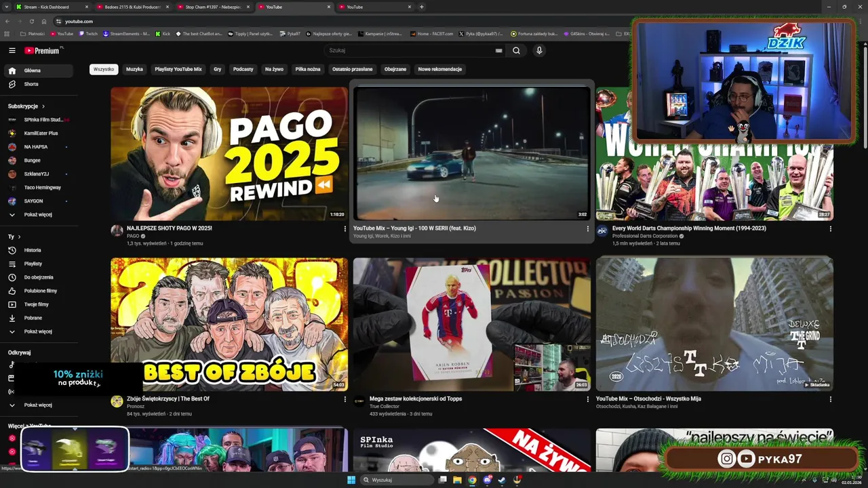The image size is (868, 488).
Task: Select the Piłka nożna filter chip
Action: pyautogui.click(x=308, y=69)
